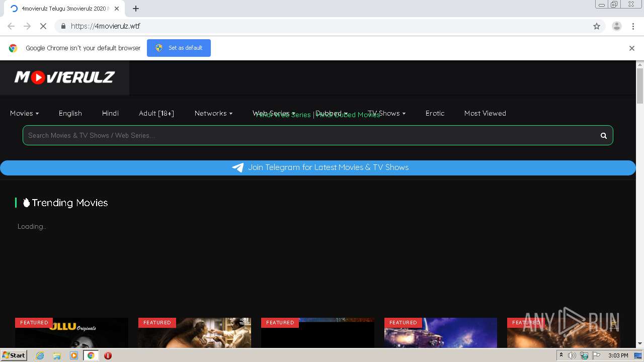Show hidden tray icons arrow
This screenshot has height=362, width=644.
coord(561,355)
